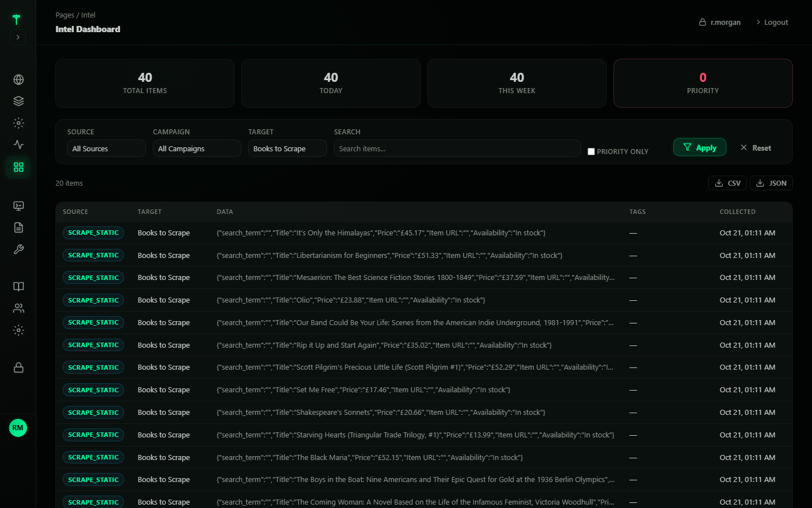
Task: Click the RM avatar circle
Action: coord(18,428)
